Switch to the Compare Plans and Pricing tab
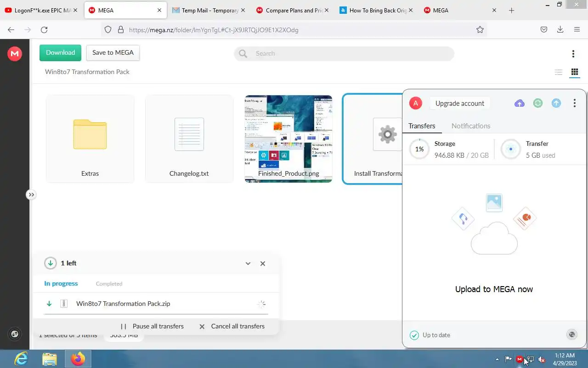This screenshot has width=588, height=368. (x=293, y=10)
